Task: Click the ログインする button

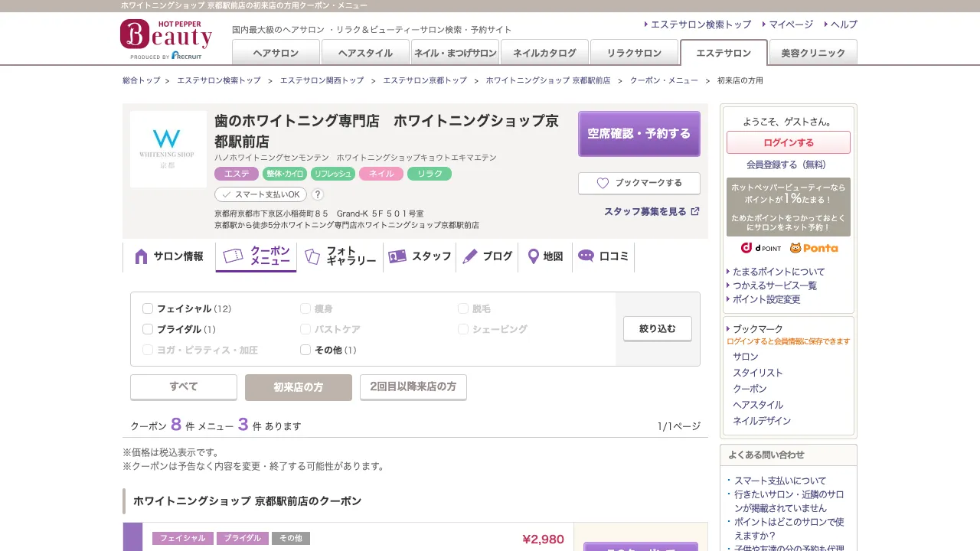Action: pos(789,142)
